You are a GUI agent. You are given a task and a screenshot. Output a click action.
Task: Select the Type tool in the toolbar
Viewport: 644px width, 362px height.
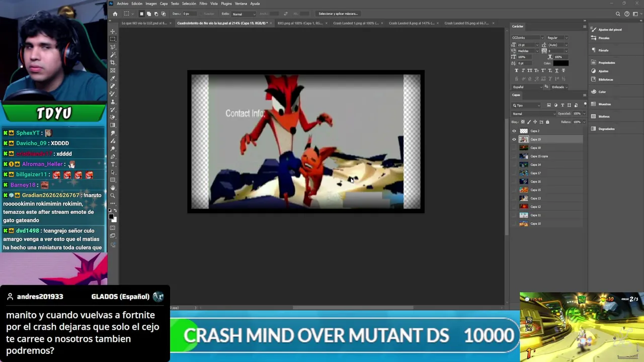(113, 164)
